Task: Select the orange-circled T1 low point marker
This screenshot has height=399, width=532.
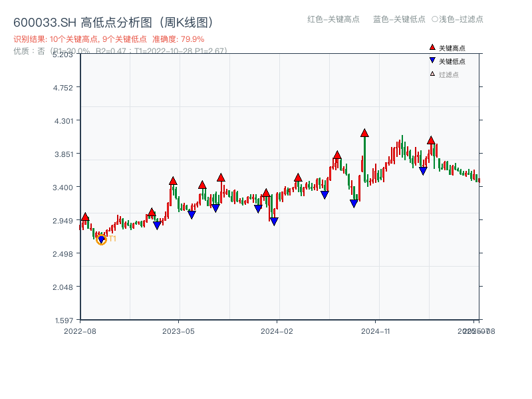Action: click(101, 240)
